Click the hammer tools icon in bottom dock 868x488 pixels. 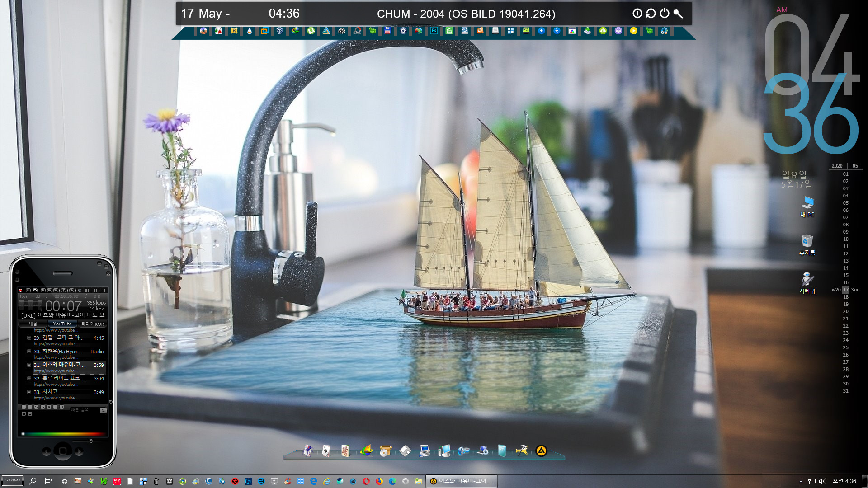(522, 450)
